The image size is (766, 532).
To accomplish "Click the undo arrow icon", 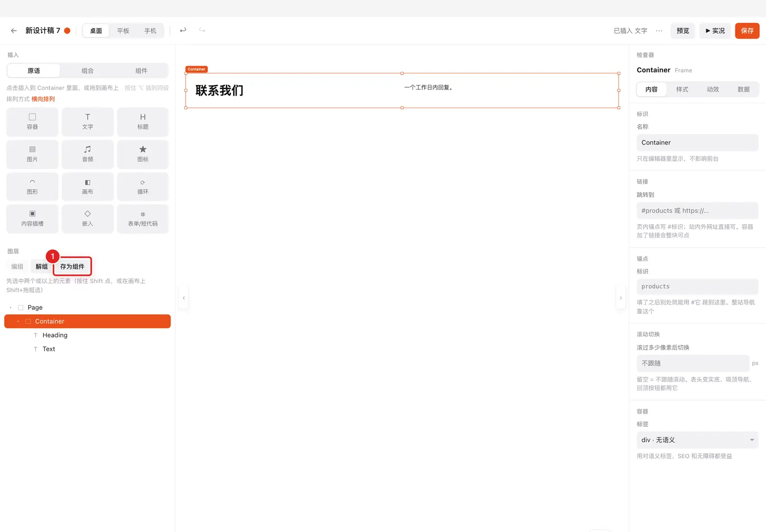I will (x=183, y=30).
